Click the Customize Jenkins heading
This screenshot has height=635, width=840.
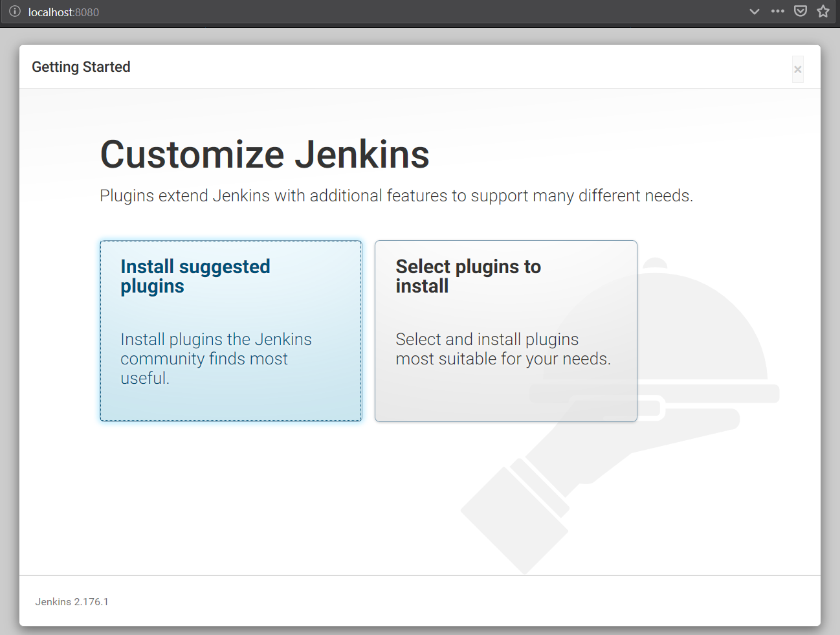coord(265,155)
